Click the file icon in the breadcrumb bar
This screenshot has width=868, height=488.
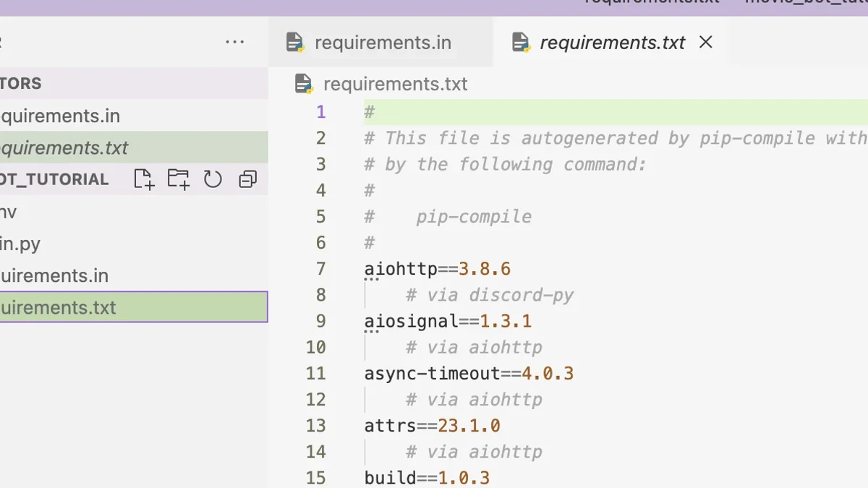(304, 84)
